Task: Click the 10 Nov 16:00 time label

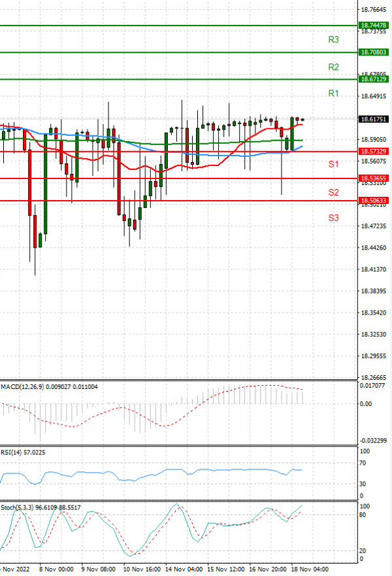Action: [143, 569]
